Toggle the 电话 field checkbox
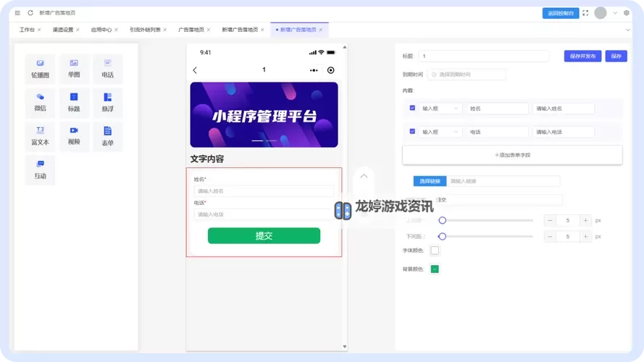The height and width of the screenshot is (362, 644). tap(412, 132)
